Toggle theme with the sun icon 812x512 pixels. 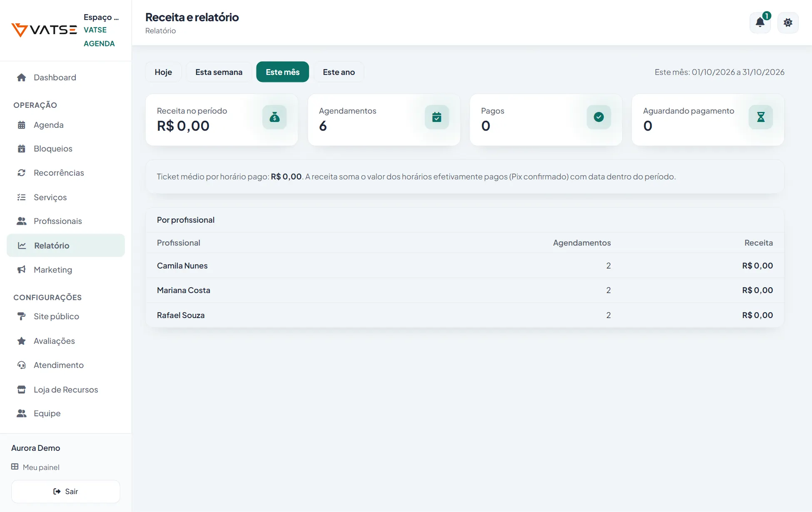click(x=788, y=22)
